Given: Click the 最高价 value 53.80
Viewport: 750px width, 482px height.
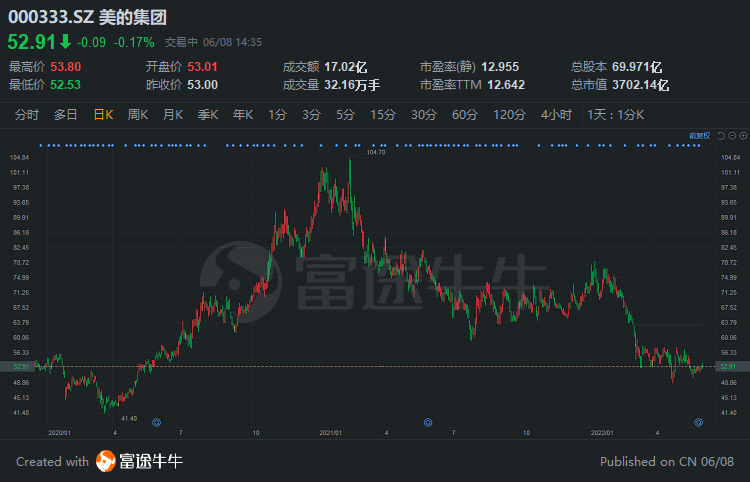Looking at the screenshot, I should [66, 66].
